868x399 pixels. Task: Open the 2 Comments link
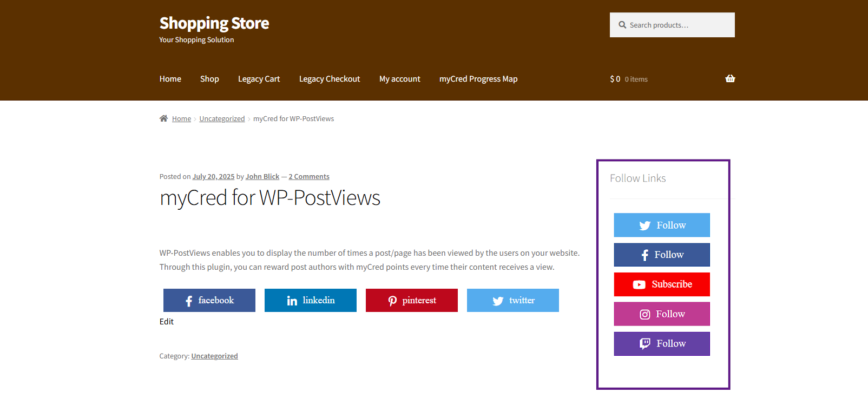point(309,177)
